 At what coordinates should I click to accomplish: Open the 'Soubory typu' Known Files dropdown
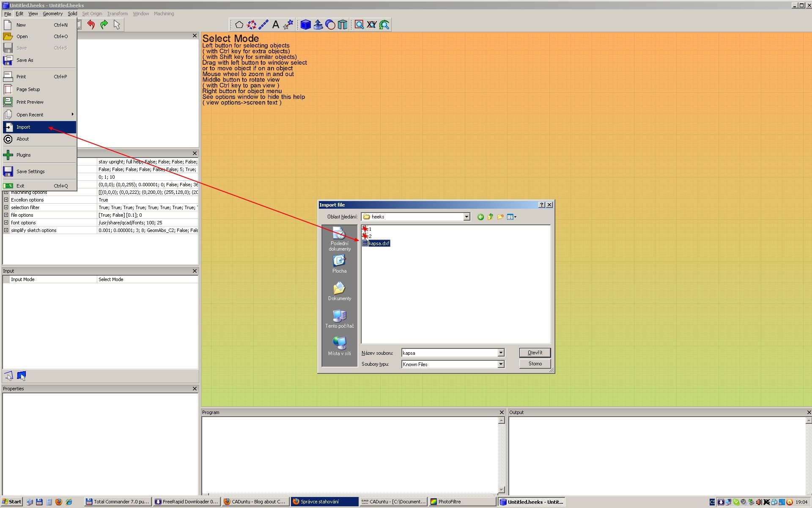pos(501,364)
